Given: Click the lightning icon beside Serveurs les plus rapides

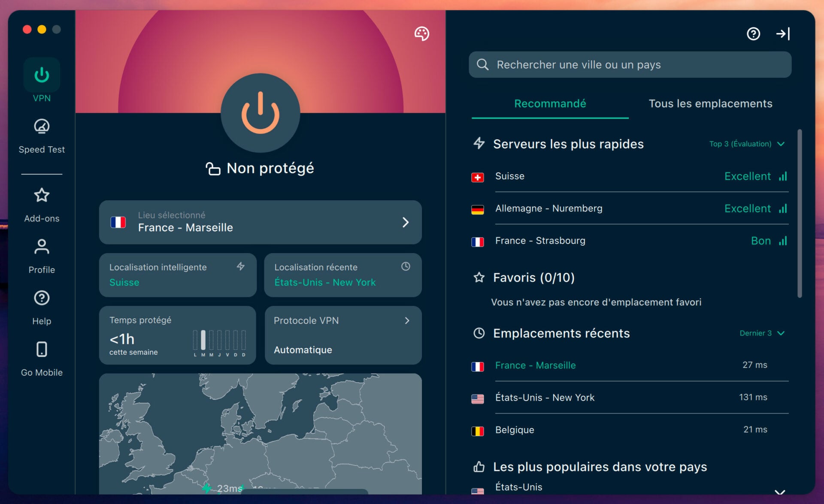Looking at the screenshot, I should pyautogui.click(x=479, y=144).
